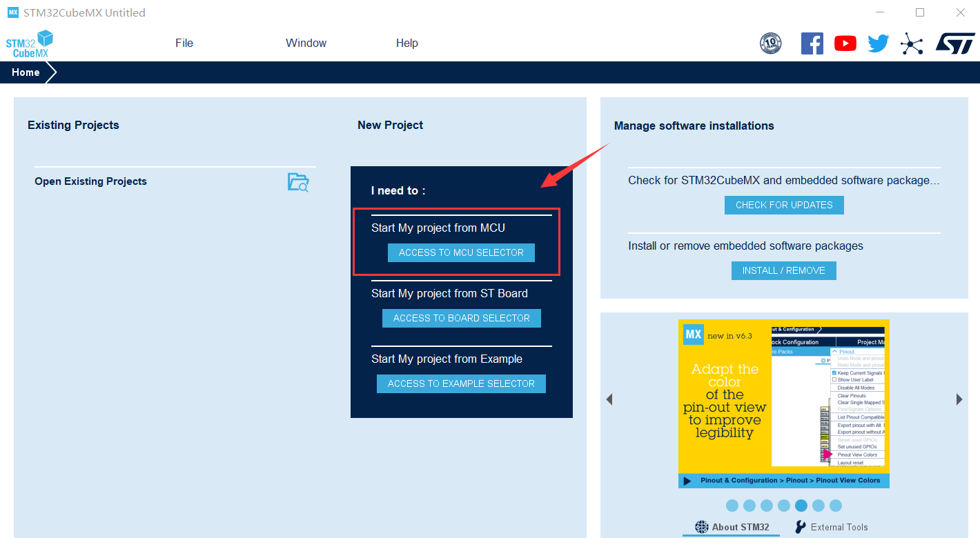Click the ST logo icon

[x=955, y=43]
